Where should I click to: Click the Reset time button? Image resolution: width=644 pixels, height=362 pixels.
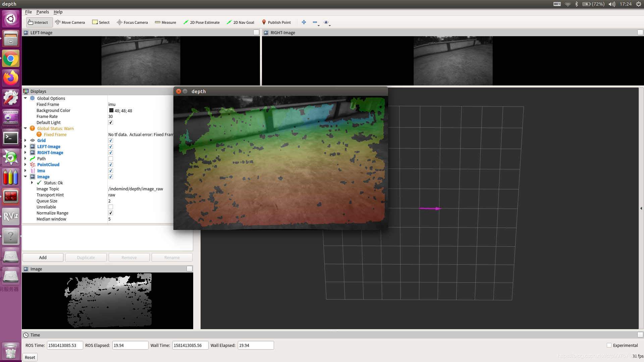(30, 357)
